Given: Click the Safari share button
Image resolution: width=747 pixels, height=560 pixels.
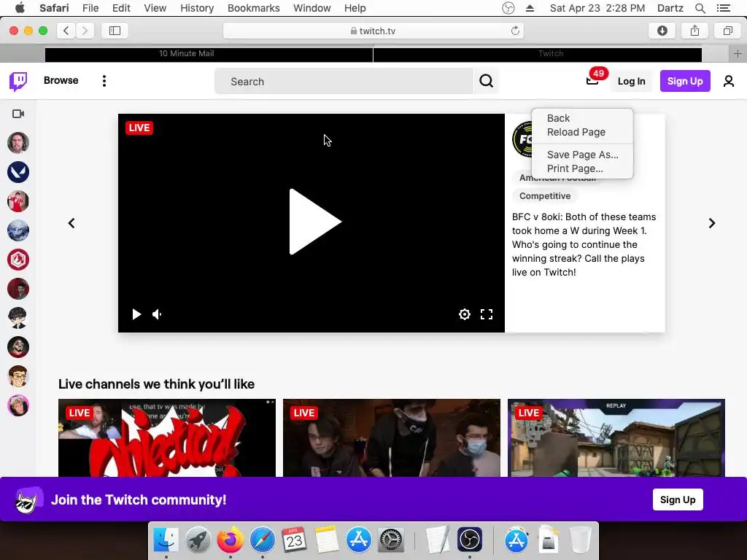Looking at the screenshot, I should pyautogui.click(x=695, y=31).
